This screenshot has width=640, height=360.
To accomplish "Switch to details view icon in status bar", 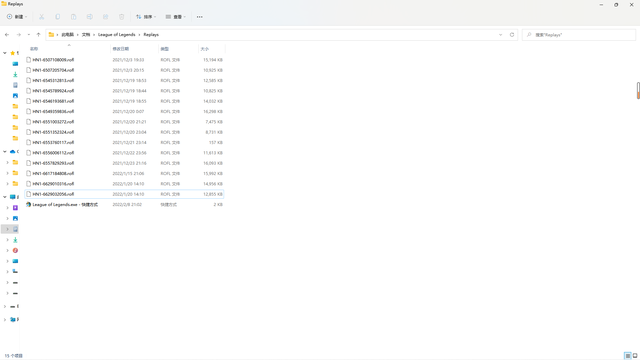I will [x=628, y=356].
